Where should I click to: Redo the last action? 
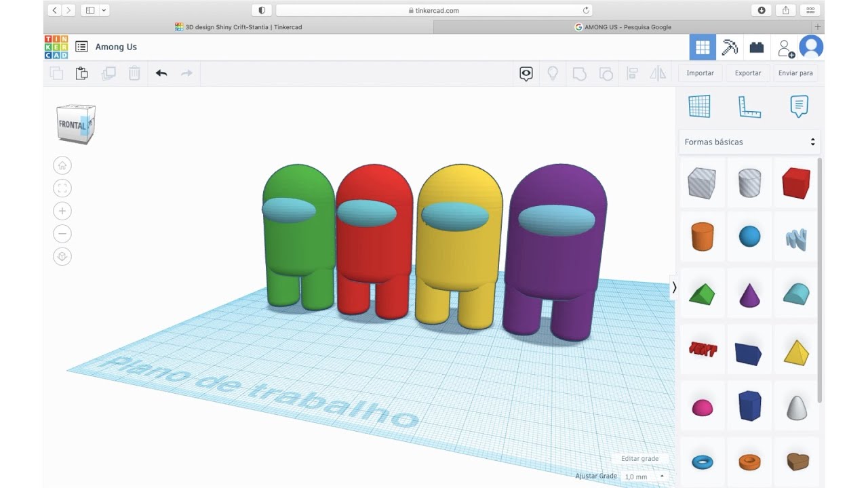(186, 73)
